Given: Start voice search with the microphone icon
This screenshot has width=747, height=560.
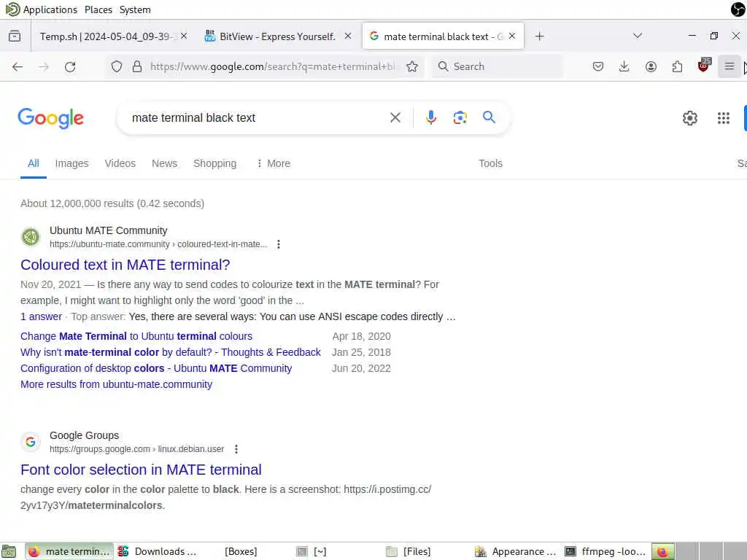Looking at the screenshot, I should click(430, 117).
